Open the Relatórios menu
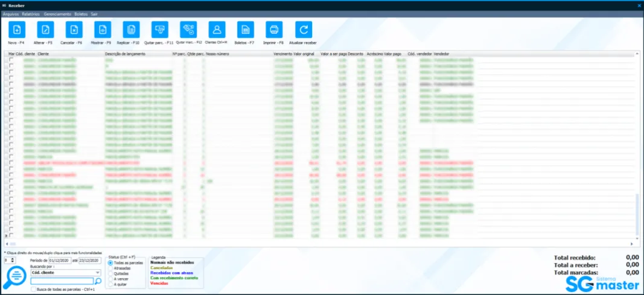The width and height of the screenshot is (644, 295). coord(31,14)
